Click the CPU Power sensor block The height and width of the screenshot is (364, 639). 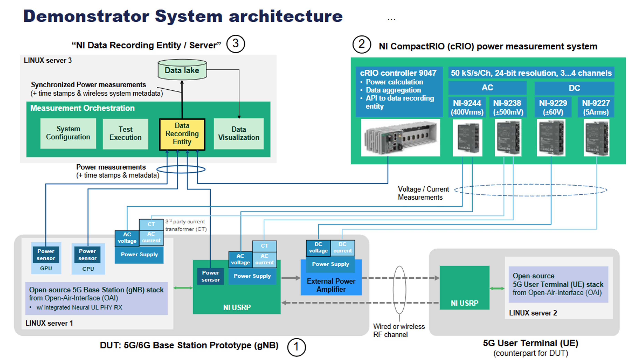point(87,255)
